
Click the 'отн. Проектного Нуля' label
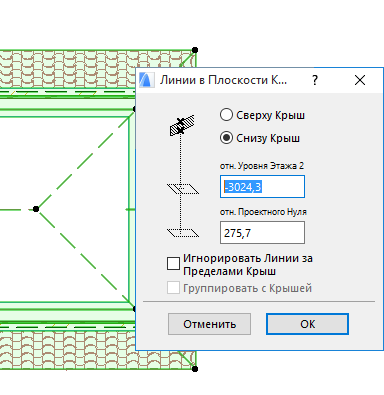point(263,212)
